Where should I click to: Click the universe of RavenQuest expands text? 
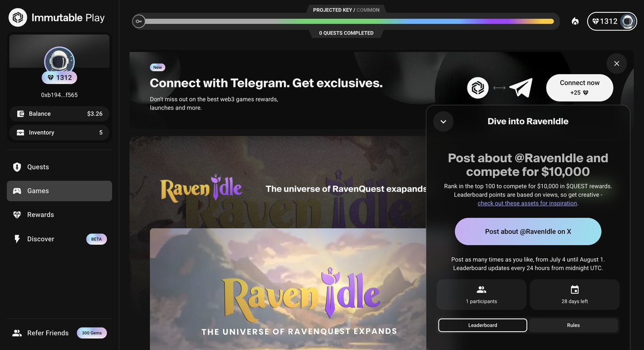346,189
